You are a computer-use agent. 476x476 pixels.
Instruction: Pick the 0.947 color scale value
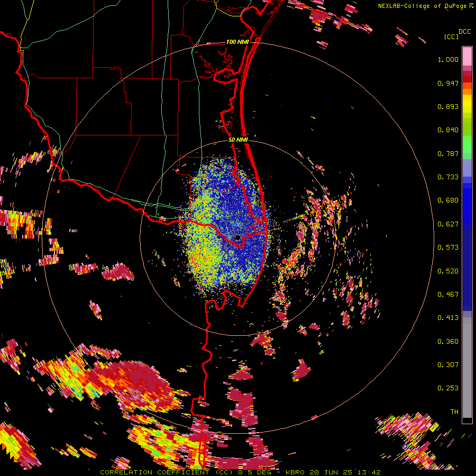(448, 83)
